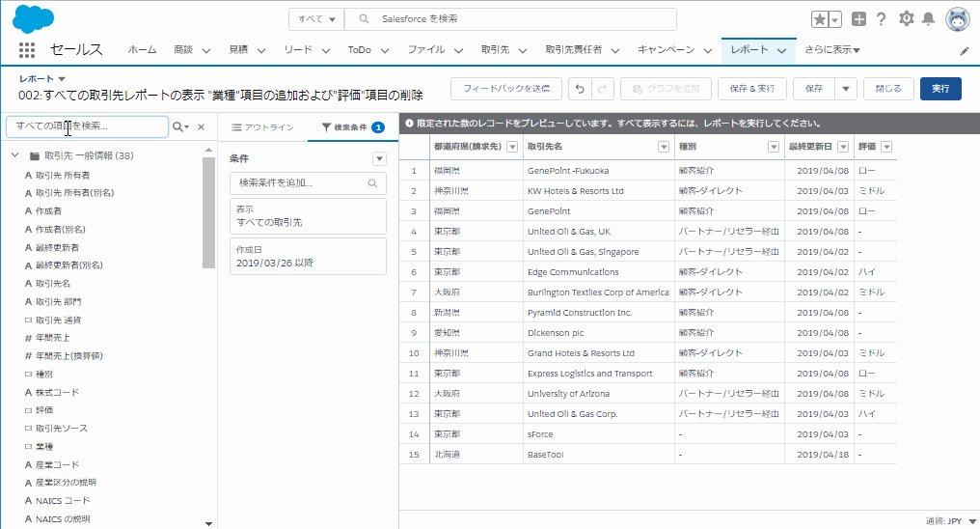Open the すべて search scope dropdown
The height and width of the screenshot is (529, 980).
coord(316,19)
